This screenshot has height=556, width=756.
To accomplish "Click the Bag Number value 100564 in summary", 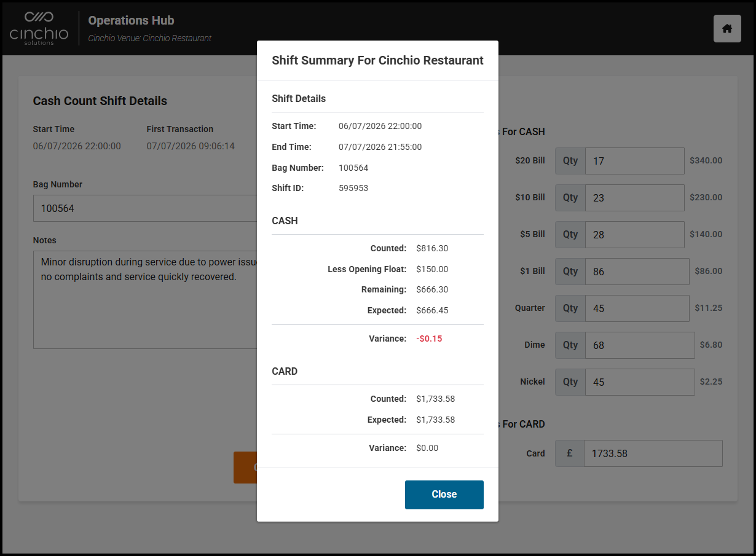I will [x=353, y=168].
